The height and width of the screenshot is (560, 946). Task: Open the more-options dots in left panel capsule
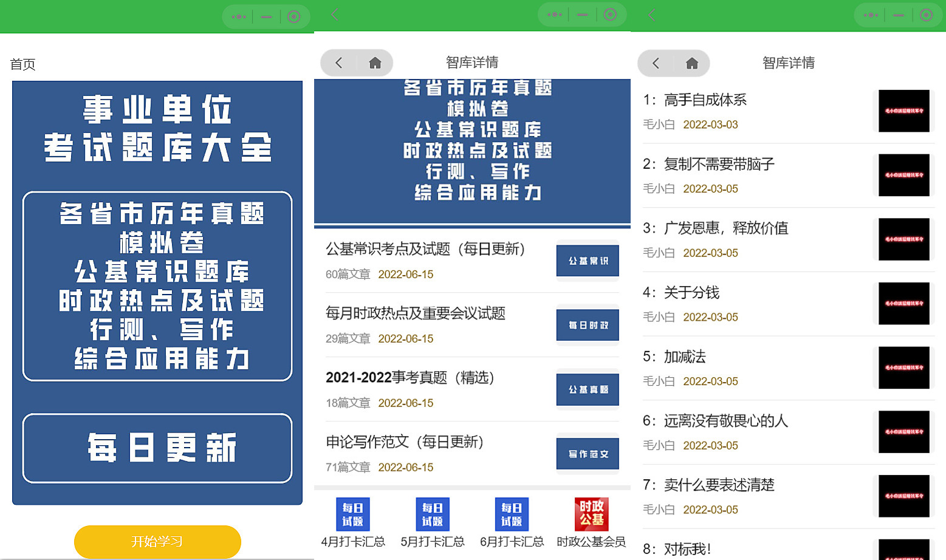coord(239,17)
